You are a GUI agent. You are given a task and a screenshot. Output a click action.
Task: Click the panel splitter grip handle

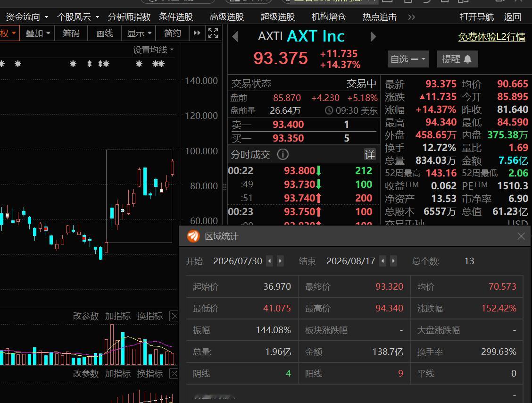pos(224,186)
